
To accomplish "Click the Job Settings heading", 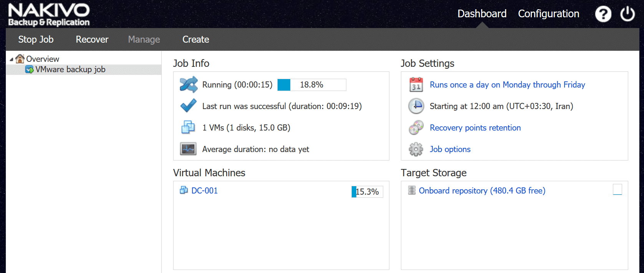I will click(427, 63).
